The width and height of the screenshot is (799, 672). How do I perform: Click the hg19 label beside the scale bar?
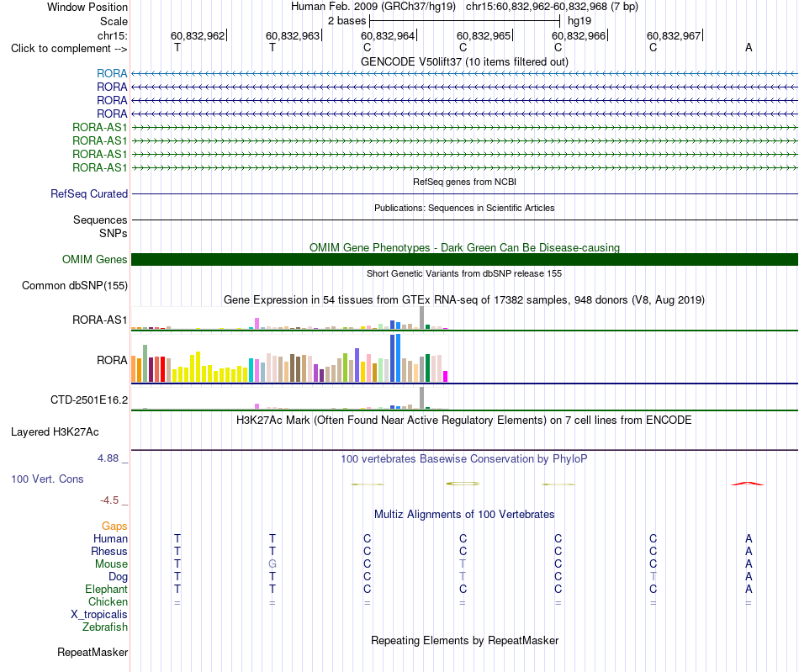[579, 21]
